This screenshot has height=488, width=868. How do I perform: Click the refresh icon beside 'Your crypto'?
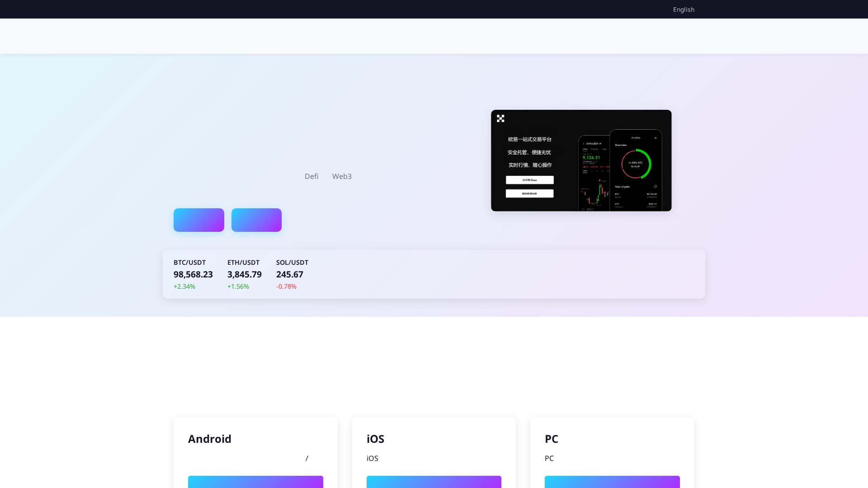click(x=655, y=187)
